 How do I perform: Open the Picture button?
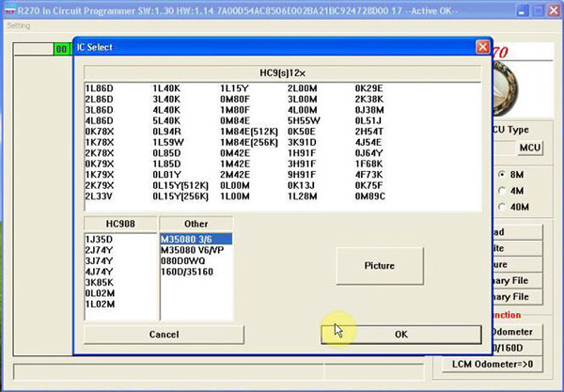tap(380, 266)
